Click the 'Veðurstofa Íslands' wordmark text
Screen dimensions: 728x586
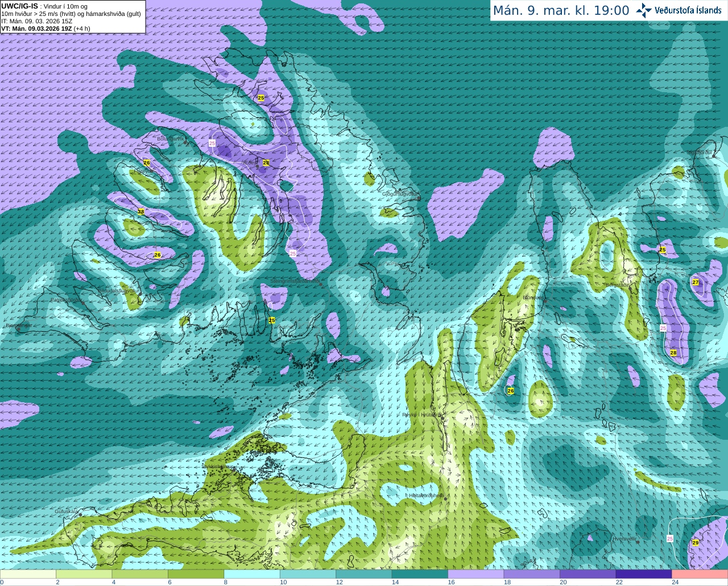pyautogui.click(x=688, y=10)
